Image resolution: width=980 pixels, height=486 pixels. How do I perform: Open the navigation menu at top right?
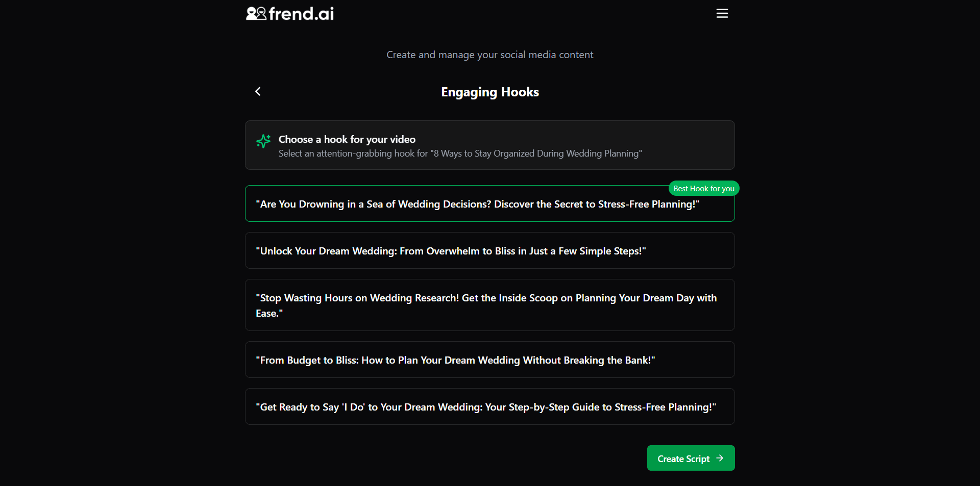pyautogui.click(x=722, y=13)
